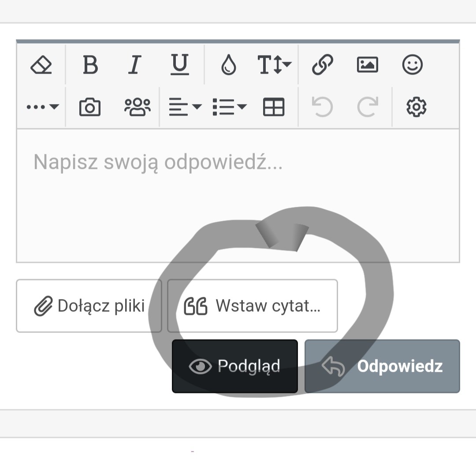Toggle underline text formatting
Viewport: 476px width, 463px height.
[x=179, y=65]
